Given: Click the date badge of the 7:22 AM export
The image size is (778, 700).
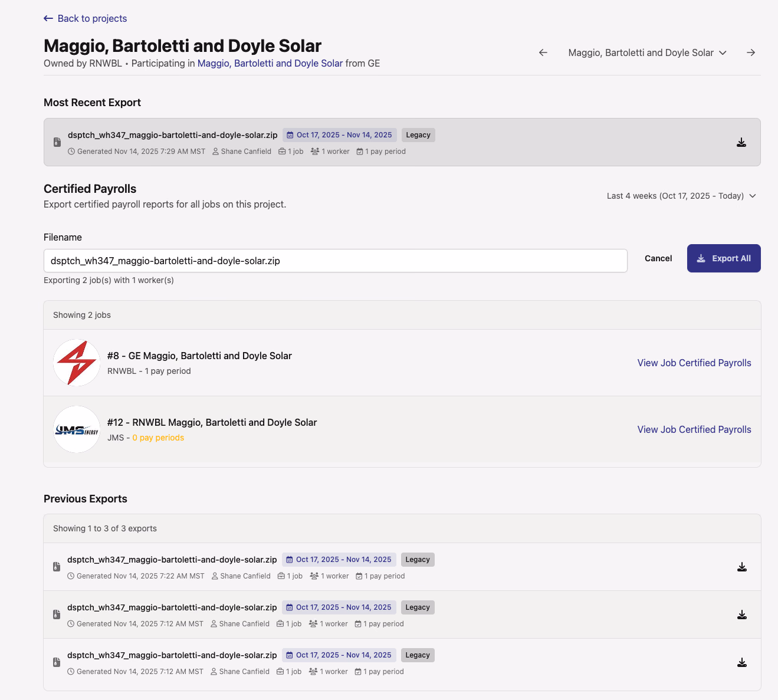Looking at the screenshot, I should click(339, 560).
